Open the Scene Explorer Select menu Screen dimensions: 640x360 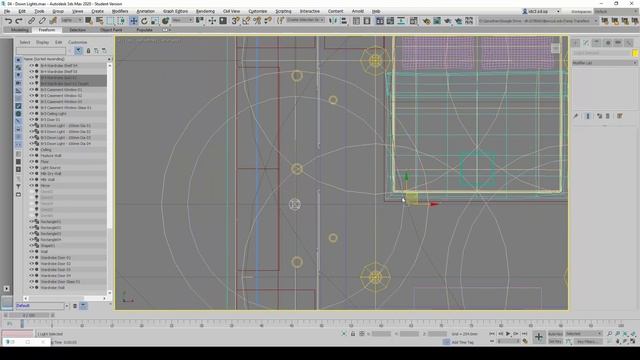(25, 42)
